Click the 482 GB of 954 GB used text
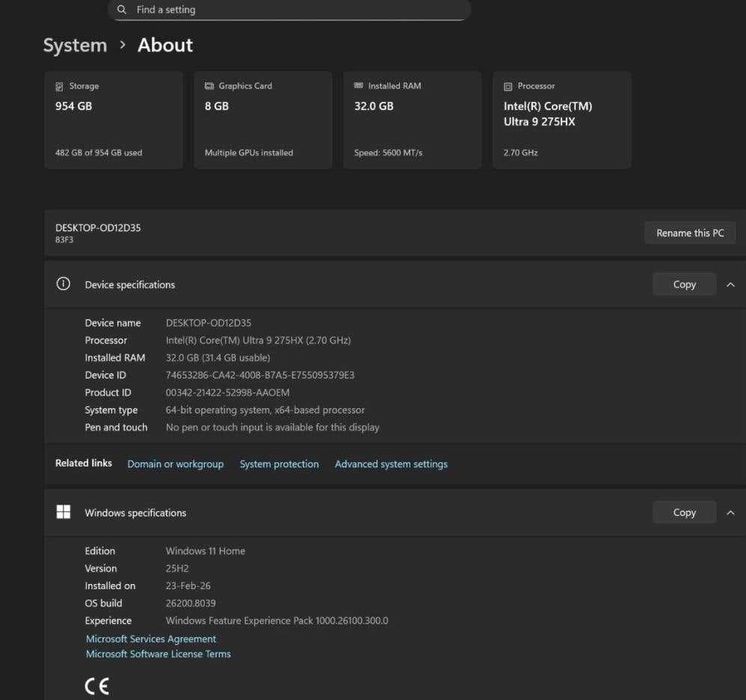Image resolution: width=746 pixels, height=700 pixels. pyautogui.click(x=99, y=153)
